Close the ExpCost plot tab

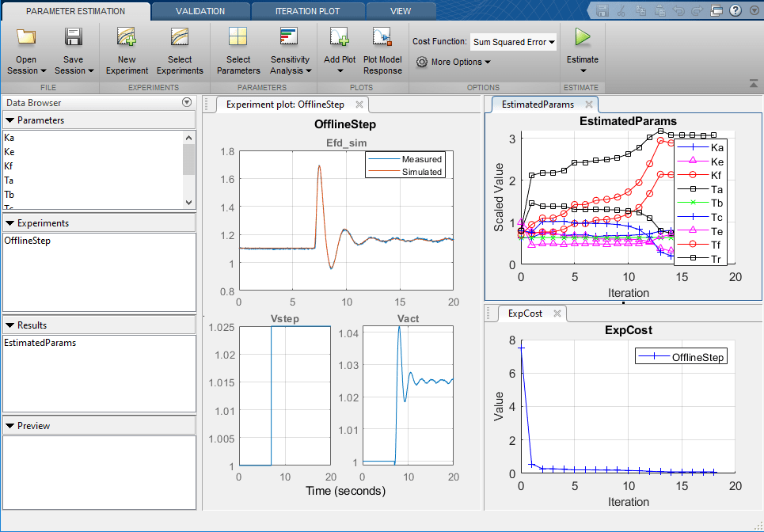tap(557, 313)
